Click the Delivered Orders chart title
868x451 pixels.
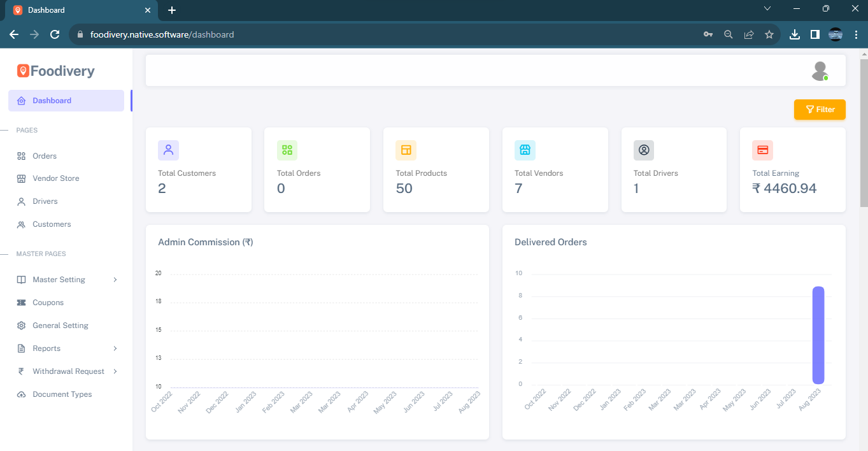(x=551, y=242)
